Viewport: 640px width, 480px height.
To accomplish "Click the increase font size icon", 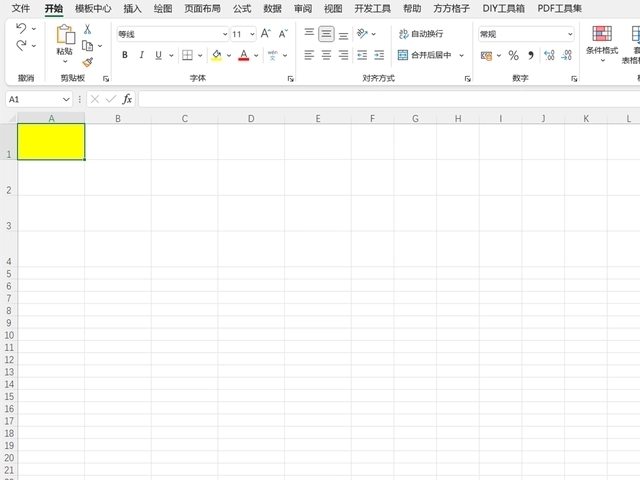I will tap(266, 34).
